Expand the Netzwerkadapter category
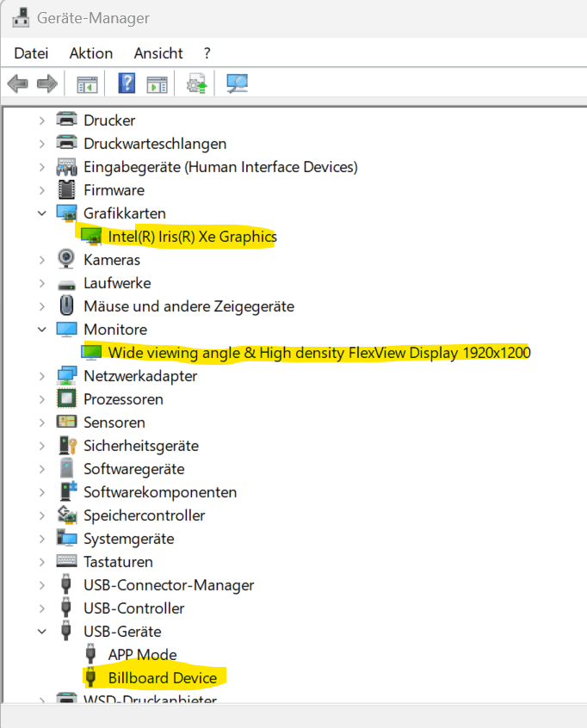 [42, 376]
